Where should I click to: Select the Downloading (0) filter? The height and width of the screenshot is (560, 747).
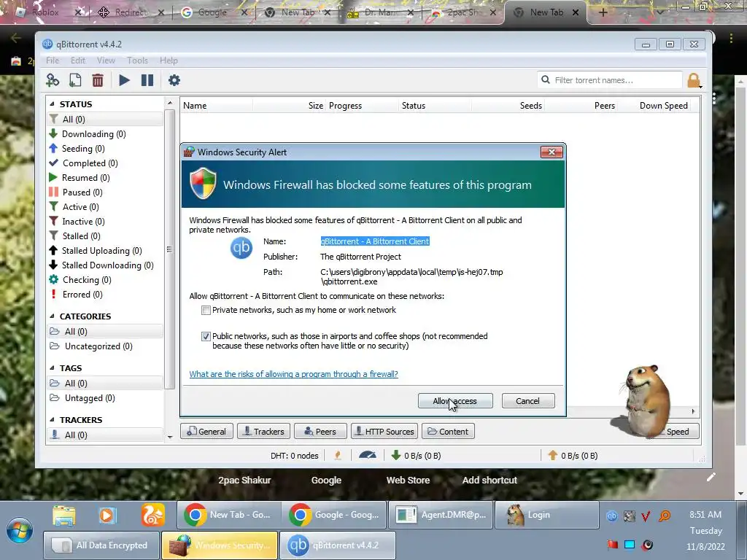pos(93,134)
